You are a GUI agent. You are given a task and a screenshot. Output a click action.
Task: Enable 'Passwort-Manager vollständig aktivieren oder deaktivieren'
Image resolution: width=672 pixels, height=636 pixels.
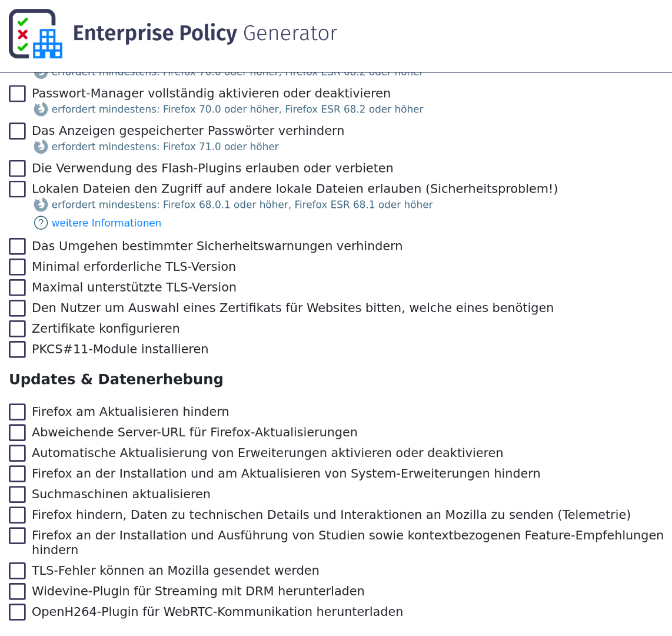tap(17, 94)
